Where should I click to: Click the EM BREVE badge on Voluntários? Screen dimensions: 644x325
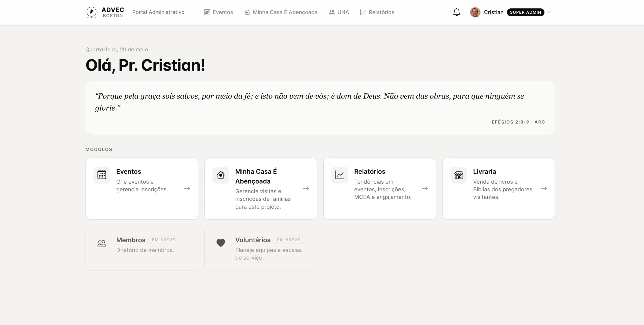click(x=289, y=240)
